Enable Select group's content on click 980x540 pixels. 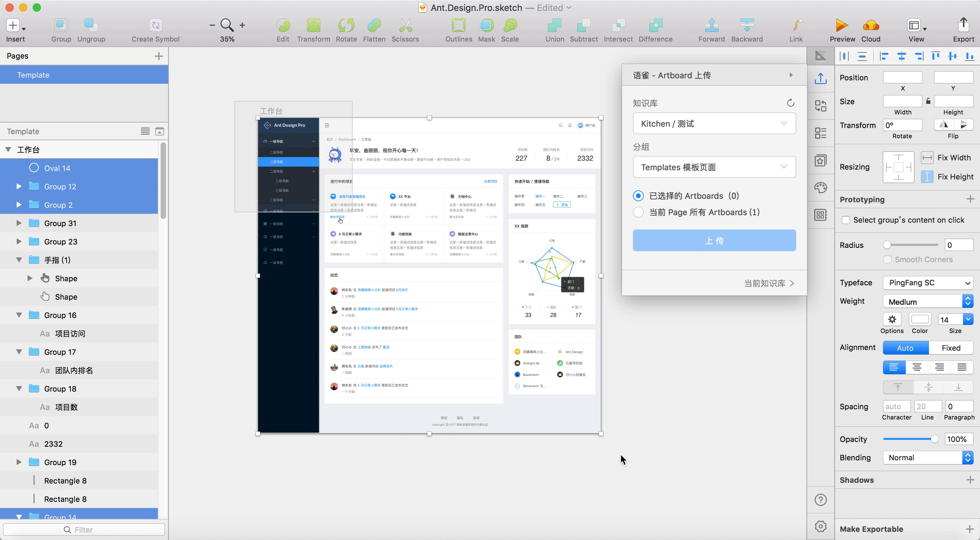[845, 220]
